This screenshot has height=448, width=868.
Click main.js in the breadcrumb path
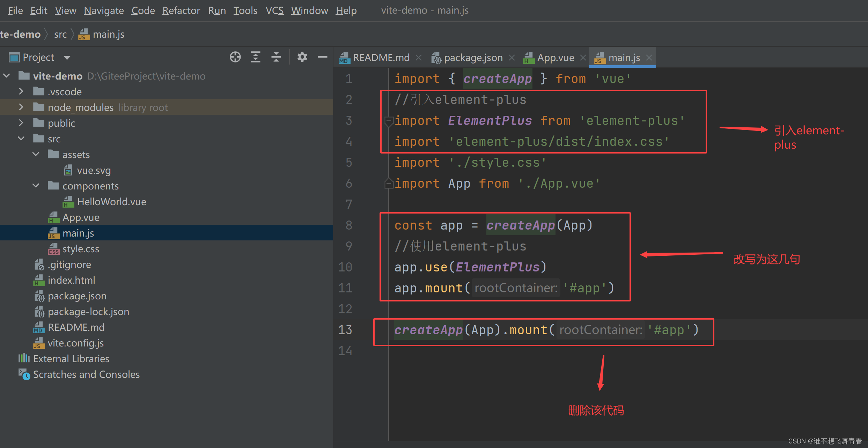[109, 34]
